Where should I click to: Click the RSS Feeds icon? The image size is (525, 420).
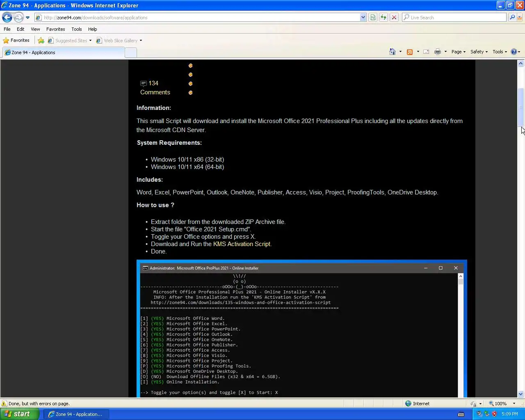[409, 52]
